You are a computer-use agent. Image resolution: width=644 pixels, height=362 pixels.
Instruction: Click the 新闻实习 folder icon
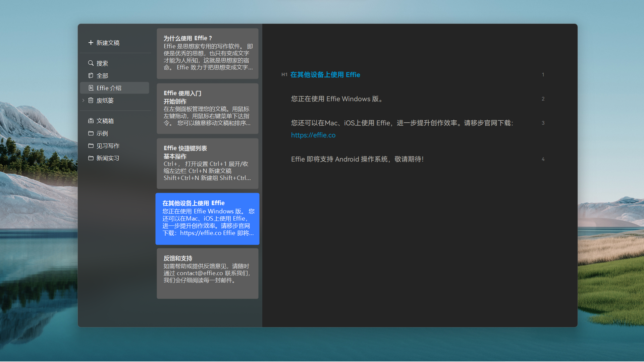coord(91,158)
